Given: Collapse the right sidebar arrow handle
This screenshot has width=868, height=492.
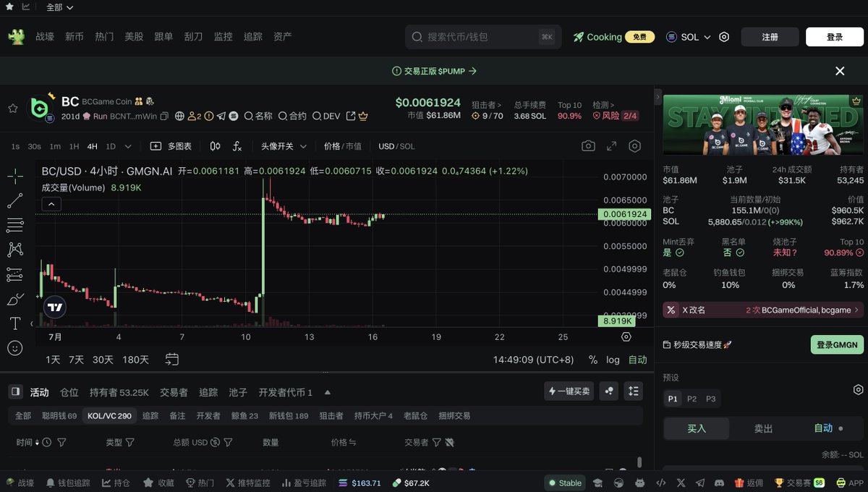Looking at the screenshot, I should pyautogui.click(x=658, y=96).
